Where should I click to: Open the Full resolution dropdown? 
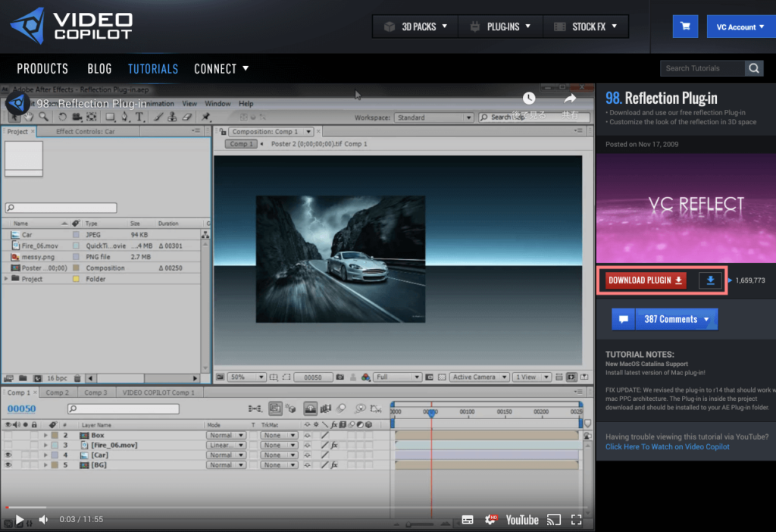[397, 377]
